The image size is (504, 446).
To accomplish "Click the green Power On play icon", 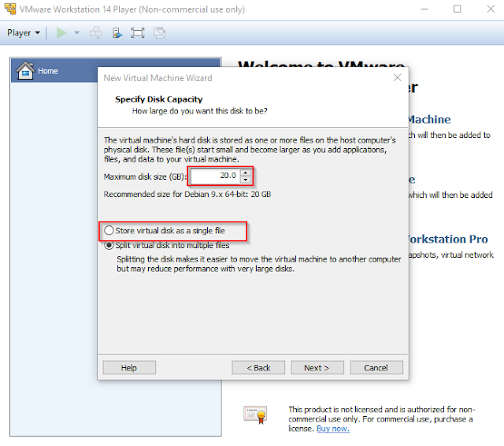I will pyautogui.click(x=61, y=33).
